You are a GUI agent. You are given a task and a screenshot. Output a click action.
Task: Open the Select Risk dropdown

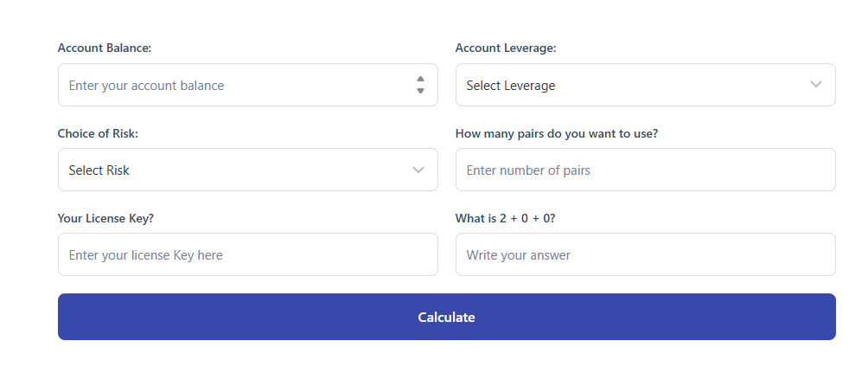[x=248, y=170]
